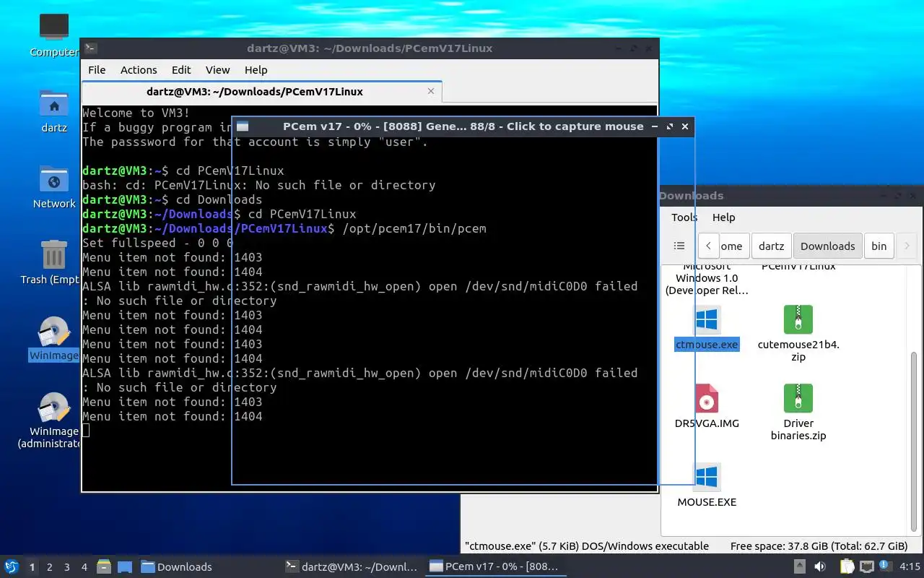Click the show desktop icon in taskbar
Viewport: 924px width, 578px height.
click(124, 566)
